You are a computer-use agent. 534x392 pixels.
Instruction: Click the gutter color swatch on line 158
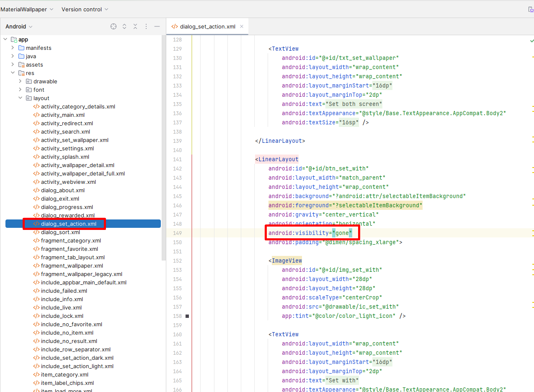(187, 316)
